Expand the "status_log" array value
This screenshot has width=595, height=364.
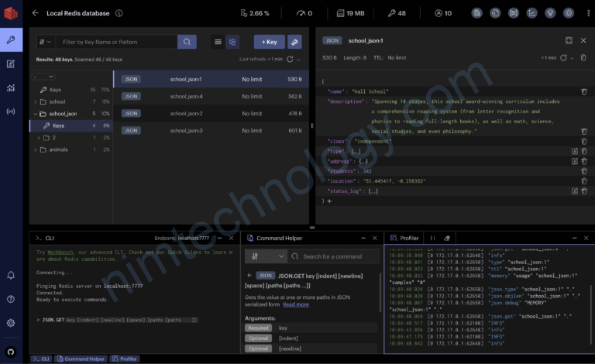click(373, 191)
